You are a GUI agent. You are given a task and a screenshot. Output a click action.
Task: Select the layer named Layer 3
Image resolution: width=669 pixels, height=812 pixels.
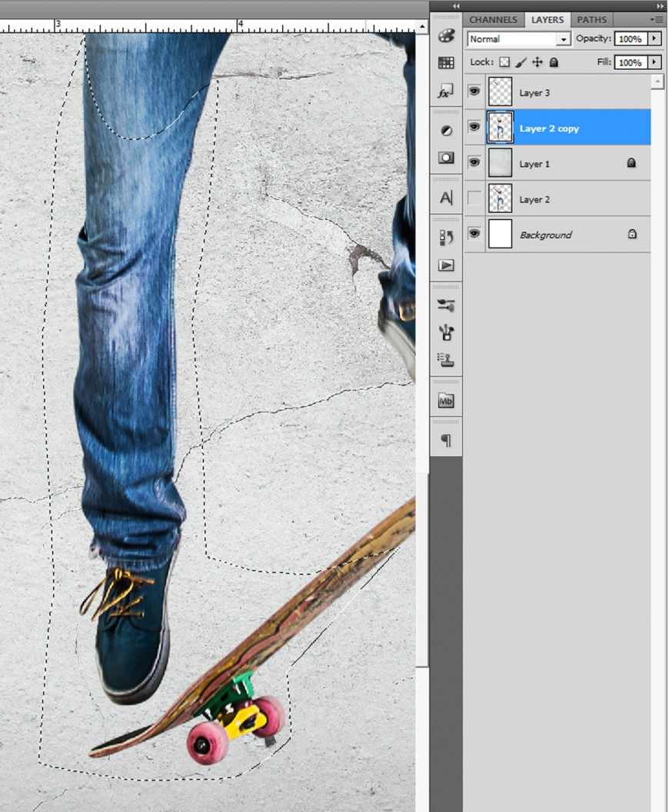coord(534,93)
